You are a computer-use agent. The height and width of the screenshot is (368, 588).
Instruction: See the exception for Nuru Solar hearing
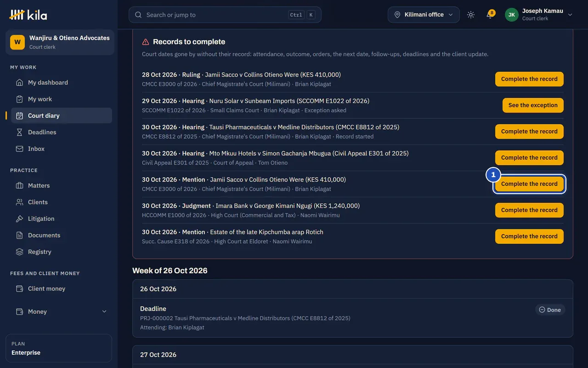click(x=533, y=105)
